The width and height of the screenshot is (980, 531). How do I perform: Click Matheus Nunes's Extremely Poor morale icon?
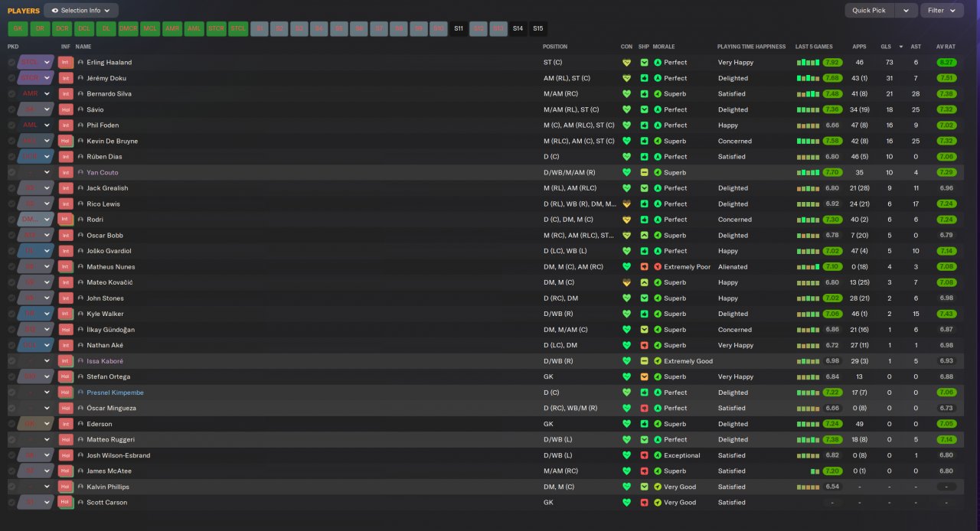tap(658, 267)
